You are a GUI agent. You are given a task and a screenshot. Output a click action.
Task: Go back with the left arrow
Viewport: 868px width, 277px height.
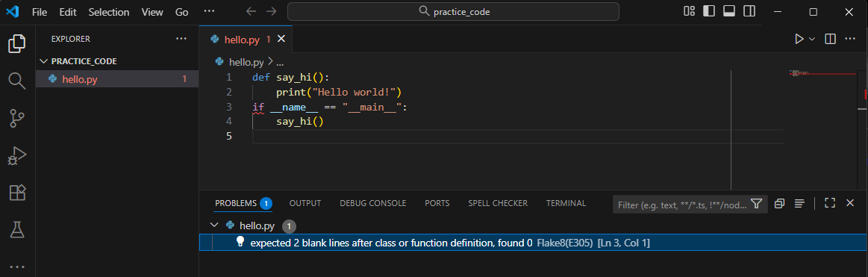[251, 11]
